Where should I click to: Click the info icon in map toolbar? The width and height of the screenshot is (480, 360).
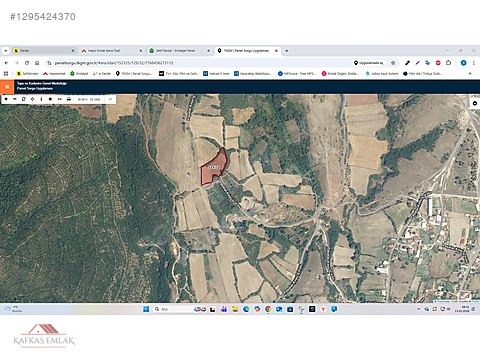[x=41, y=99]
